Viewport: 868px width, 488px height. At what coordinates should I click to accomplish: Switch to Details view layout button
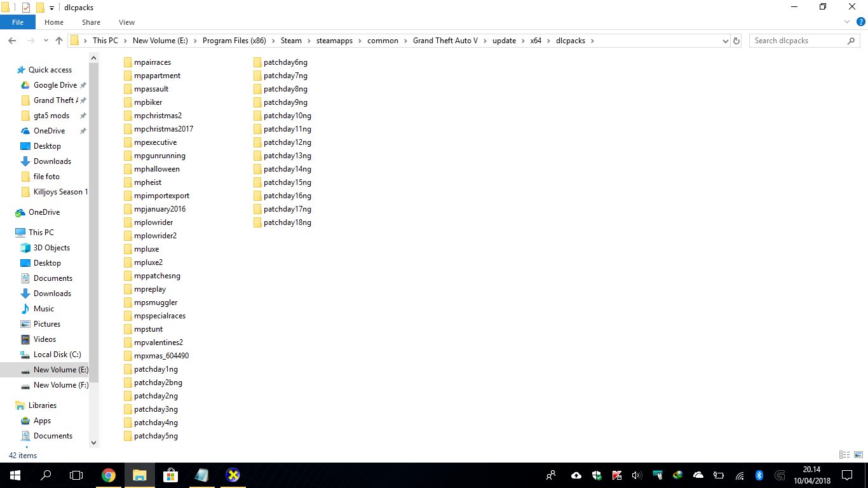[x=844, y=455]
